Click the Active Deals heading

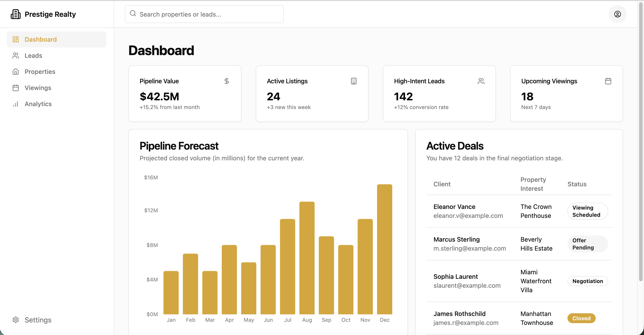pyautogui.click(x=455, y=146)
